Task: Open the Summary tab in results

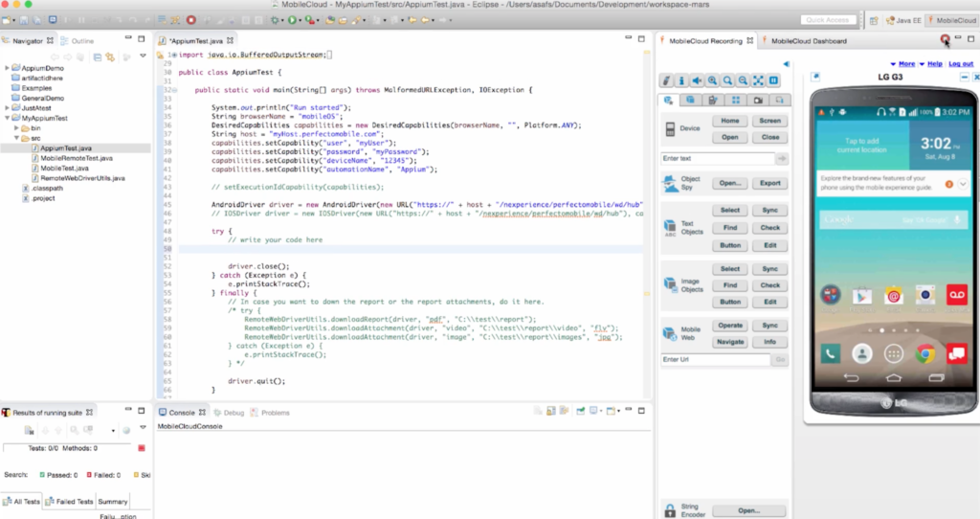Action: click(x=113, y=502)
